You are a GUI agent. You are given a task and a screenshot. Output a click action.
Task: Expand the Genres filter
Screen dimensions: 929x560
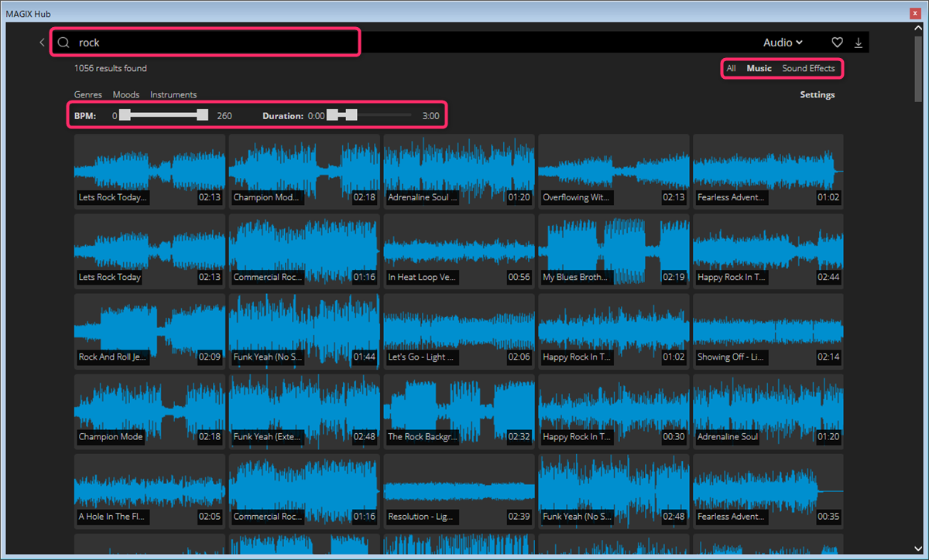pos(88,94)
